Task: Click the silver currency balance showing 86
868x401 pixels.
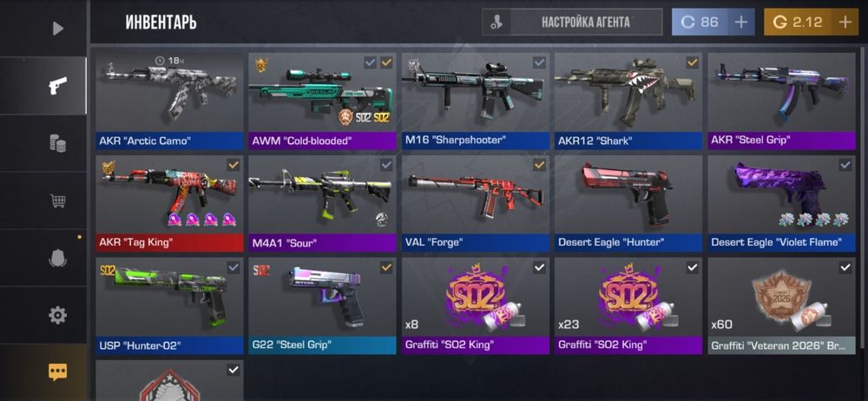Action: 700,23
